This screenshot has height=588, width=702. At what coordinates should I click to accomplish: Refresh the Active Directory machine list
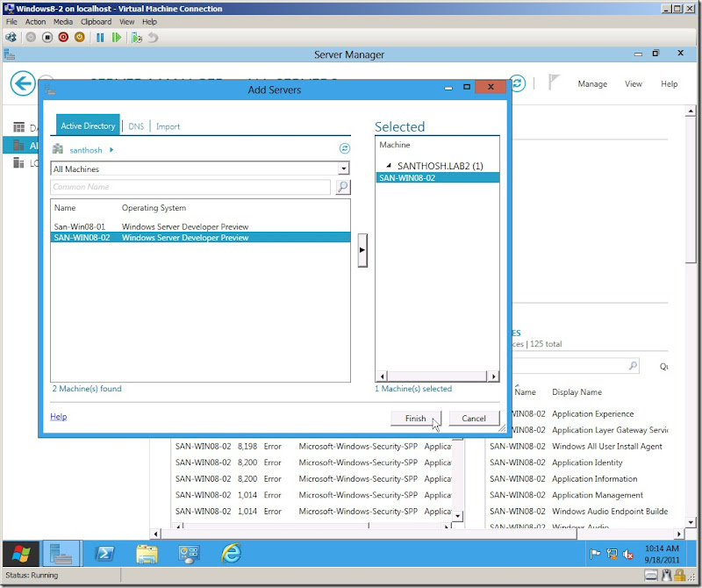(344, 149)
